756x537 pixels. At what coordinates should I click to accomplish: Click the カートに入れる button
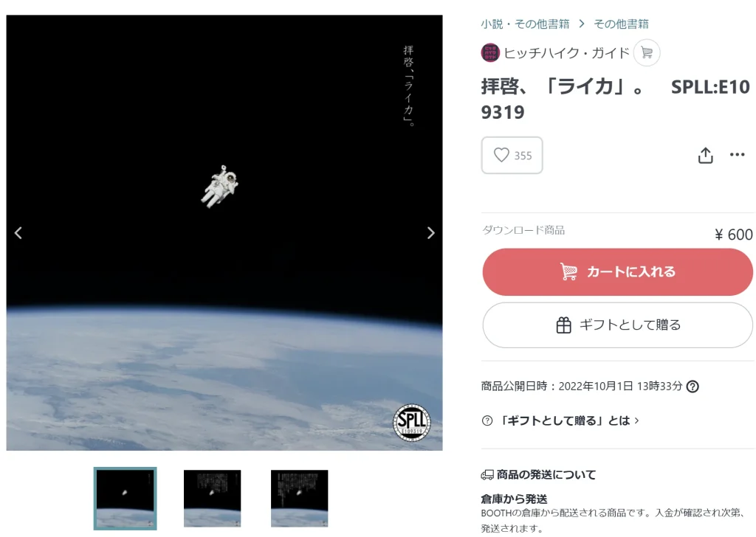[618, 272]
